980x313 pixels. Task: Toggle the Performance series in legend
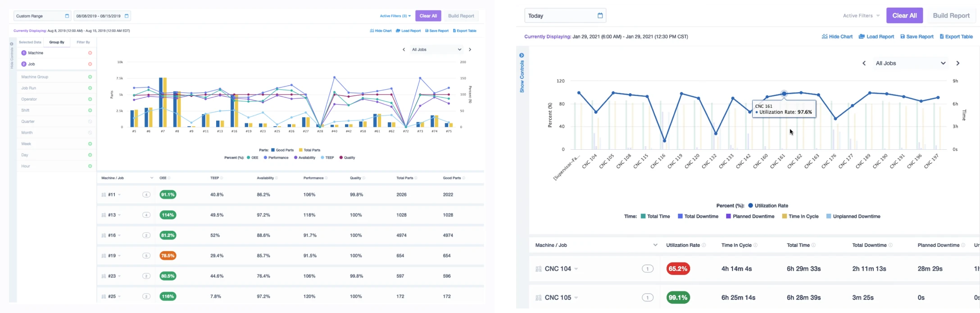[276, 158]
